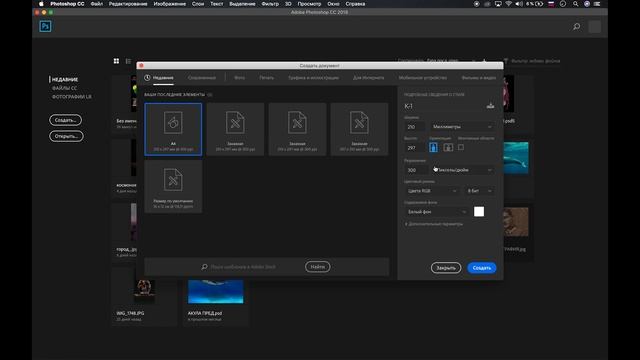Click the Закрыть button
640x360 pixels.
pos(446,268)
